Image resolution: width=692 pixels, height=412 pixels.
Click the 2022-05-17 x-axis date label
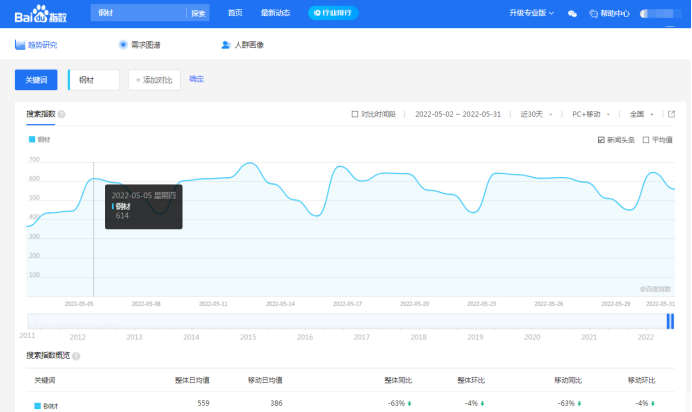click(347, 304)
